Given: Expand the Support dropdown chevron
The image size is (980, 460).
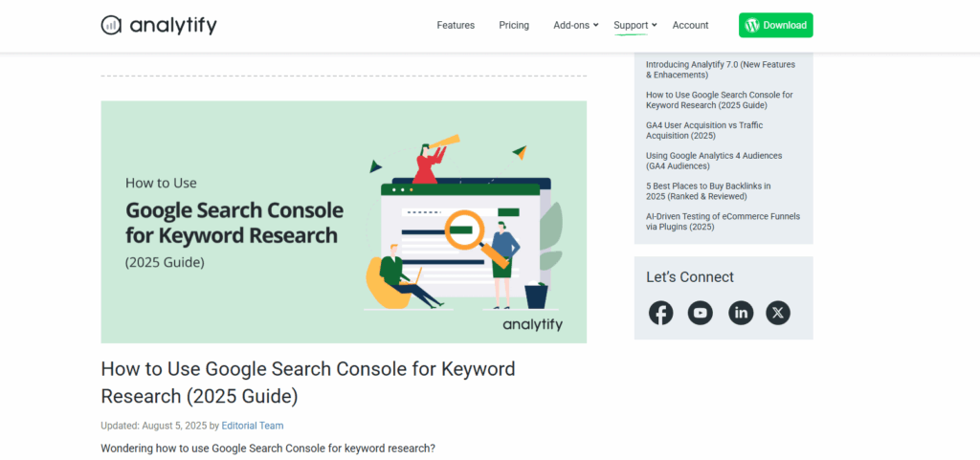Looking at the screenshot, I should 655,25.
